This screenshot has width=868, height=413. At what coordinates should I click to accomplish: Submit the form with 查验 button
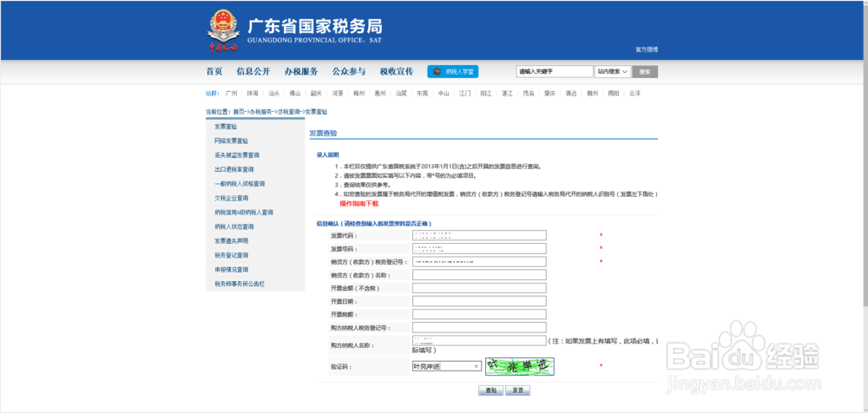490,390
